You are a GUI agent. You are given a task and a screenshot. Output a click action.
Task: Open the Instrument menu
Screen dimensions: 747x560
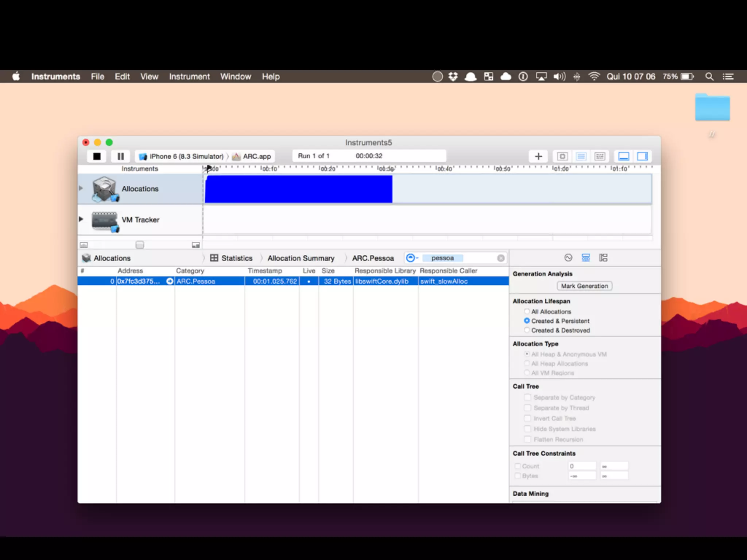[x=189, y=77]
